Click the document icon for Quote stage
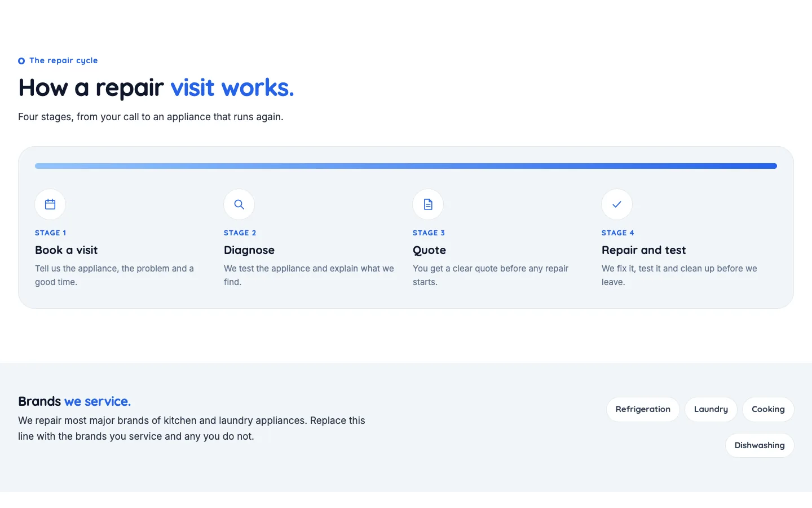812x508 pixels. point(428,204)
